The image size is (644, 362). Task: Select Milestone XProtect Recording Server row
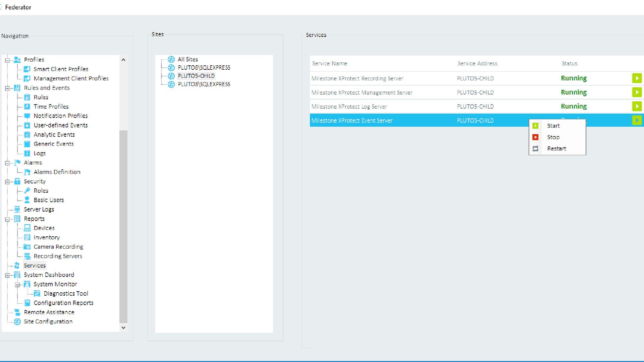coord(477,78)
